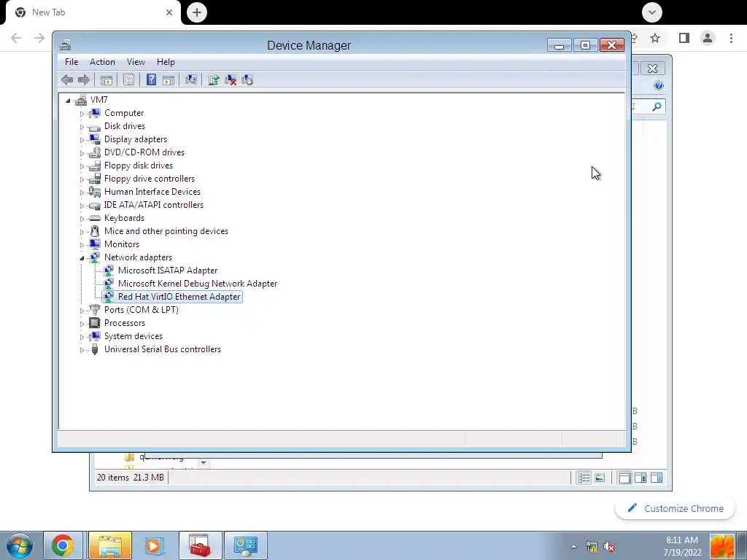The height and width of the screenshot is (560, 747).
Task: Open the Windows Start button
Action: tap(20, 545)
